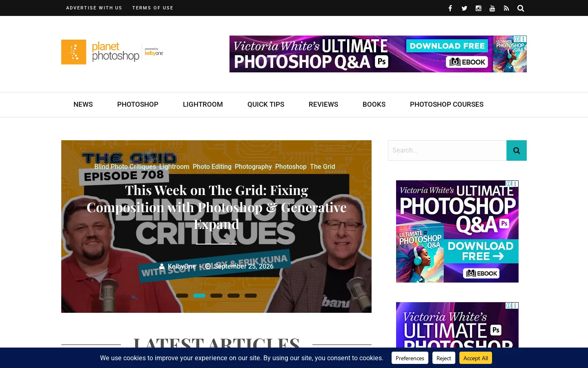
Task: Open Photoshop Courses menu item
Action: click(447, 105)
